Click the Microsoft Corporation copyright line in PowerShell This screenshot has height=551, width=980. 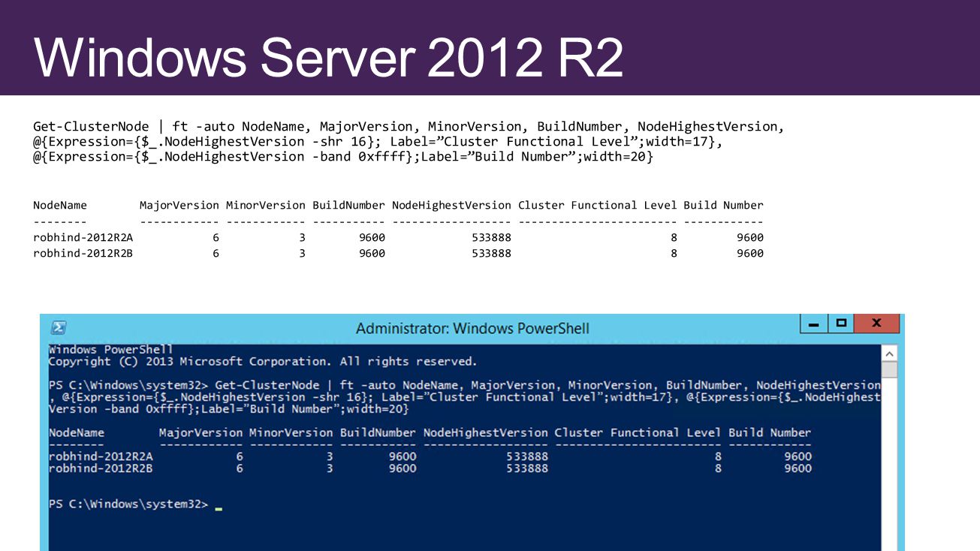pyautogui.click(x=263, y=362)
